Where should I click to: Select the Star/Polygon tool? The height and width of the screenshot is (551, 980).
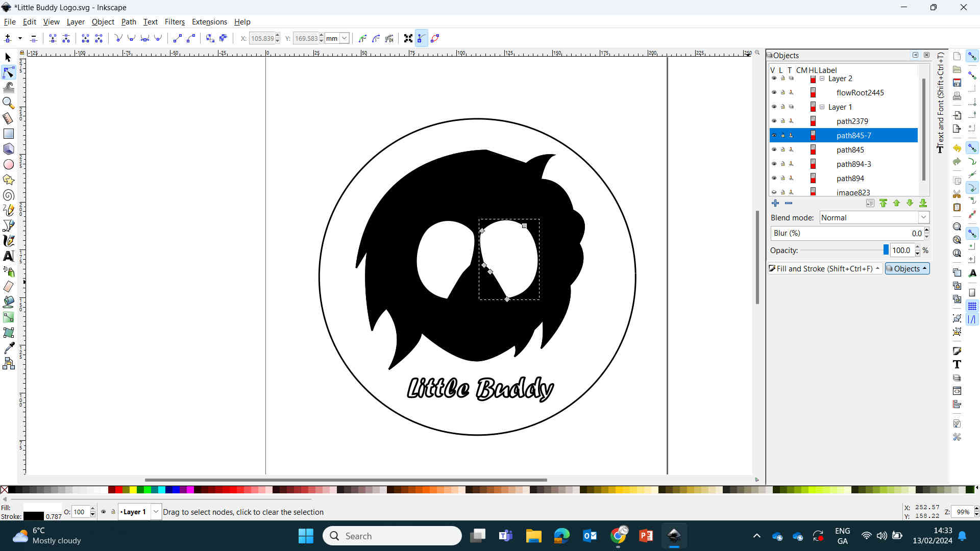tap(8, 180)
